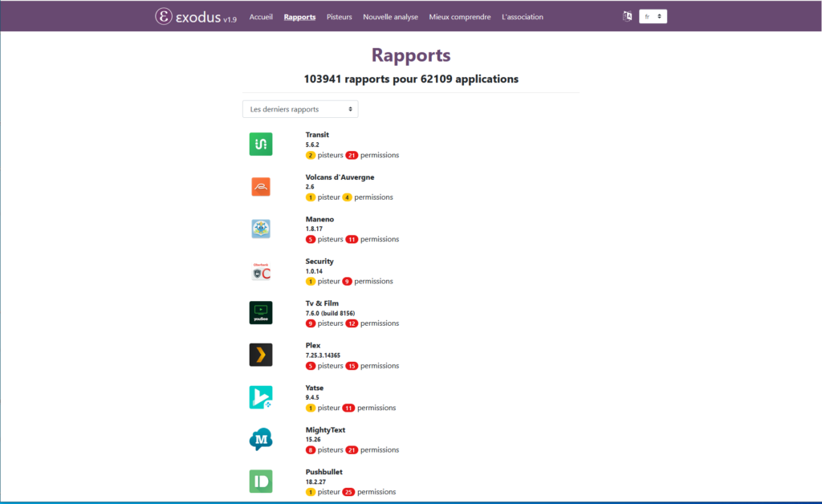This screenshot has width=822, height=504.
Task: Open the MightyText report title
Action: click(x=326, y=429)
